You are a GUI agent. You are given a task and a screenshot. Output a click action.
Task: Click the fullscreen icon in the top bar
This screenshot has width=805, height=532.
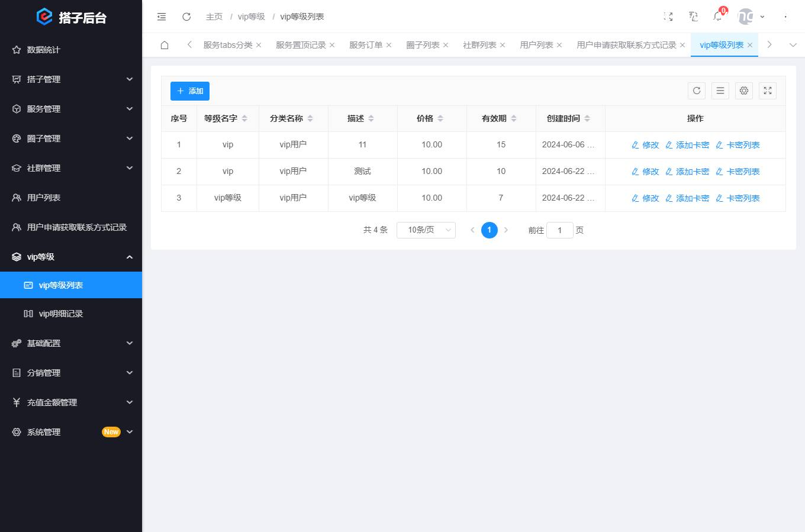coord(668,17)
